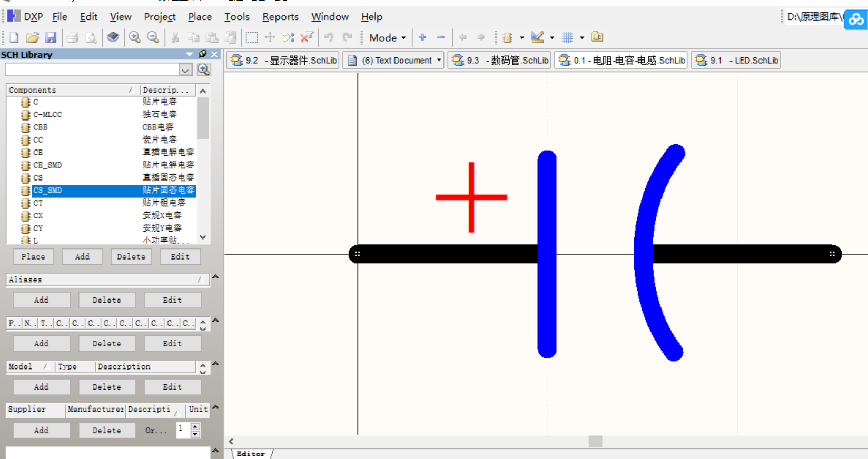Click the Cut scissors icon
Screen dimensions: 868x459
pos(175,37)
